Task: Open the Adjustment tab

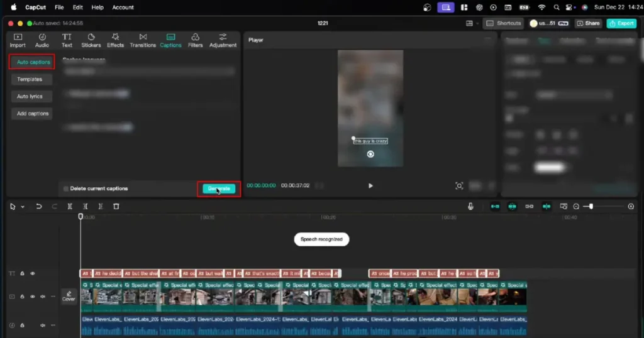Action: tap(223, 41)
